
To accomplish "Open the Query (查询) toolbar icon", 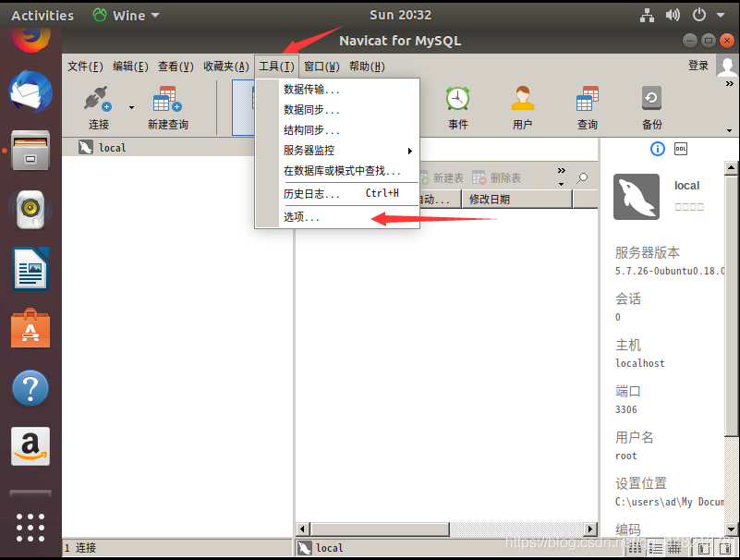I will 587,107.
